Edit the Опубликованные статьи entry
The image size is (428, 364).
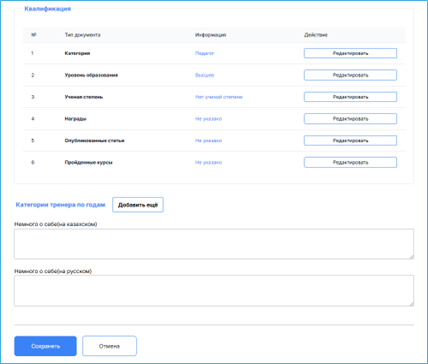click(x=350, y=141)
